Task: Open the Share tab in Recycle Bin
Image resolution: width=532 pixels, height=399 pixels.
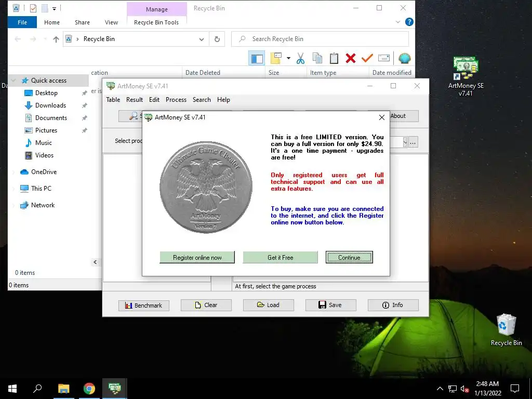Action: point(82,22)
